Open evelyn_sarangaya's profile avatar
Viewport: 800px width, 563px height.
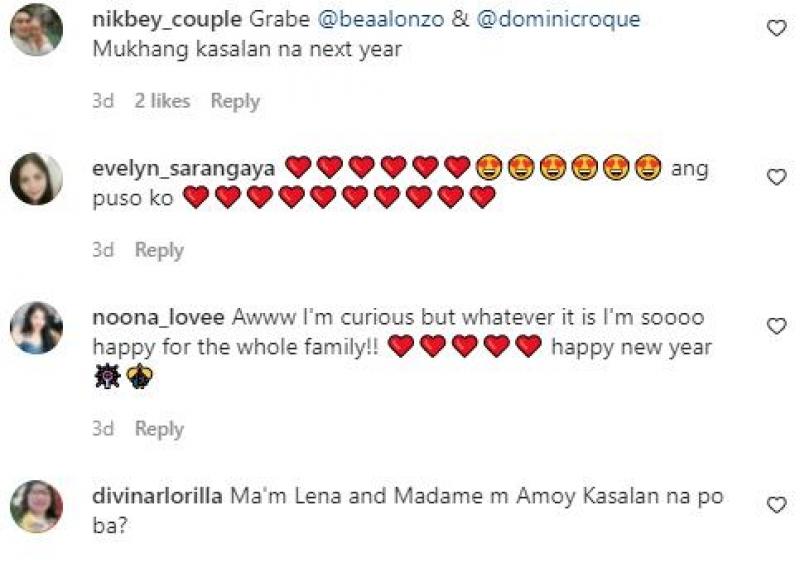coord(36,179)
